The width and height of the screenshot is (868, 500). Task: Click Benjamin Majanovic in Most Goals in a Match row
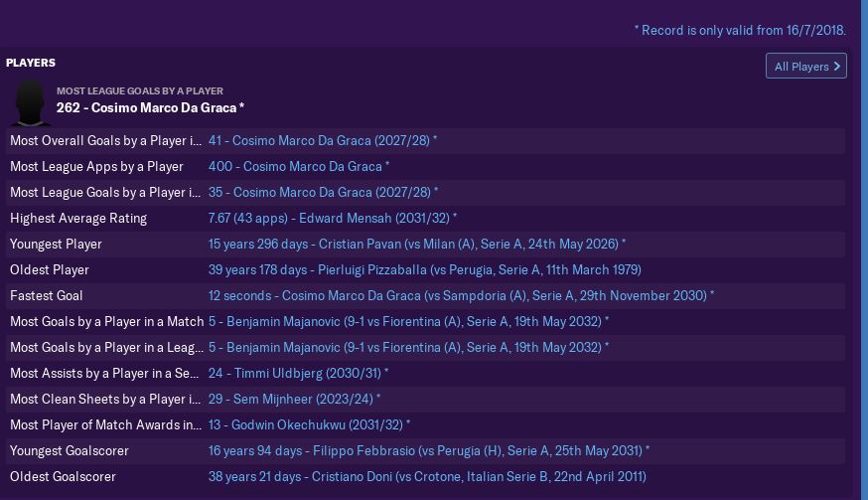click(408, 322)
